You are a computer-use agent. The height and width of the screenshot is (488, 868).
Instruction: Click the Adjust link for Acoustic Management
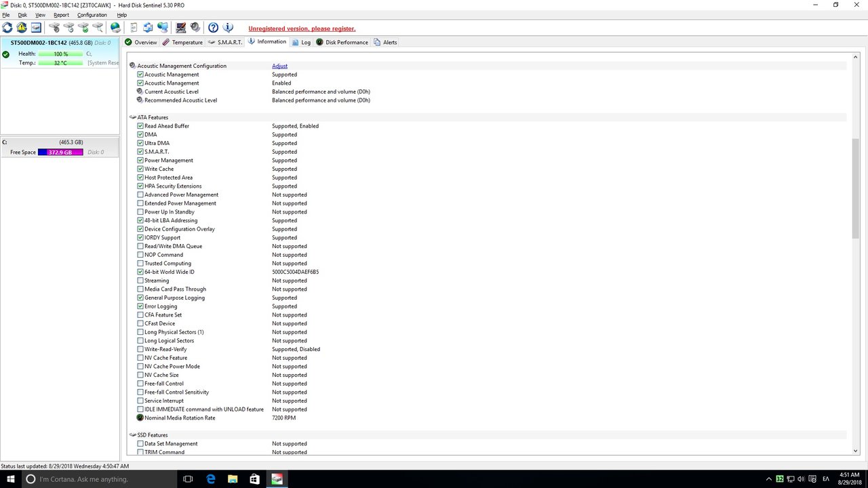coord(279,66)
